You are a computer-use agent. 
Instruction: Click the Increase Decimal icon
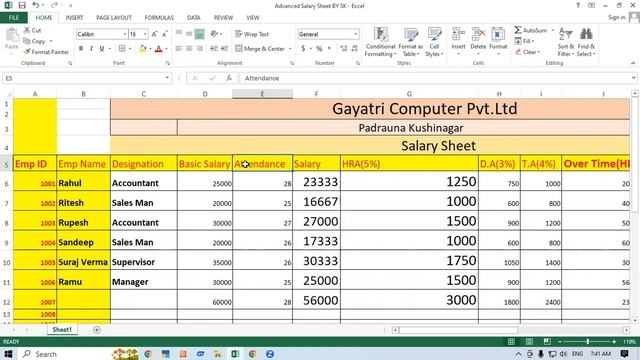pos(344,49)
